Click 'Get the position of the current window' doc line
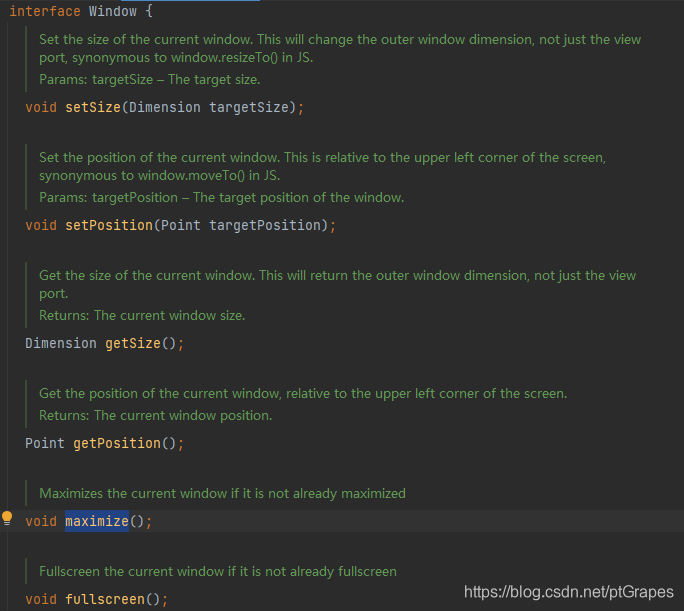 point(303,393)
